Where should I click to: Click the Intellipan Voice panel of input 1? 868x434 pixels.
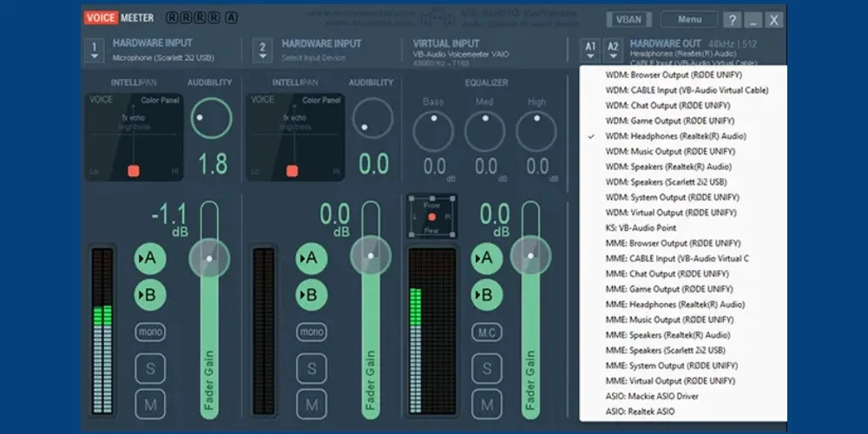pos(134,136)
